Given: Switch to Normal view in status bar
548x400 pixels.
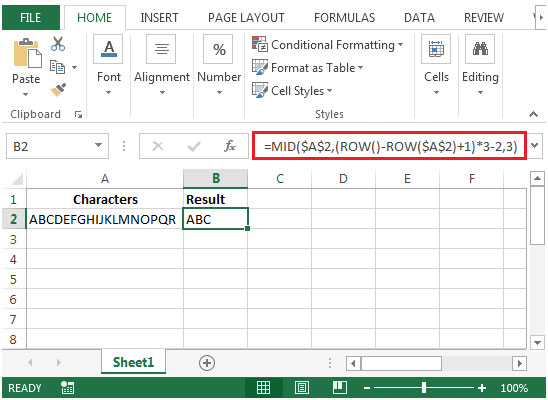Looking at the screenshot, I should tap(263, 387).
